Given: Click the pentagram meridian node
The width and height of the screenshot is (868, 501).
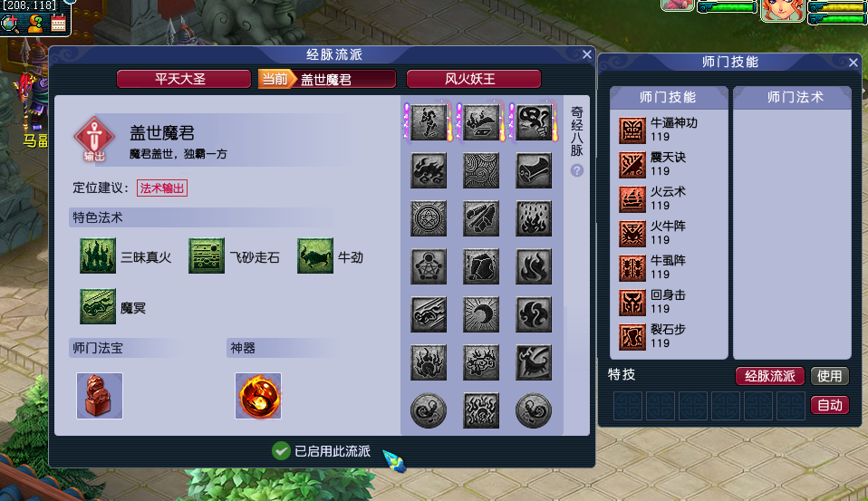Looking at the screenshot, I should (429, 266).
